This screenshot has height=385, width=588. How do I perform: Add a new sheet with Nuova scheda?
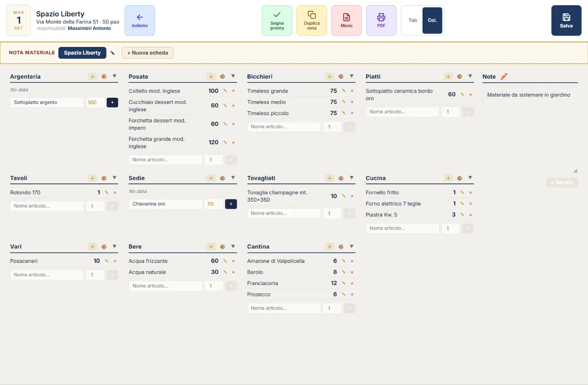[x=148, y=53]
